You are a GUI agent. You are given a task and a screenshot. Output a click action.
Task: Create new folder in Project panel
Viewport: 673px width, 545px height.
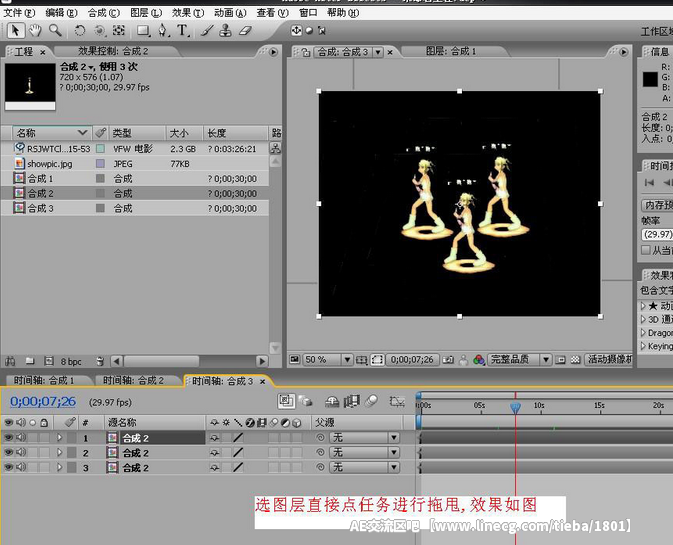pos(30,361)
